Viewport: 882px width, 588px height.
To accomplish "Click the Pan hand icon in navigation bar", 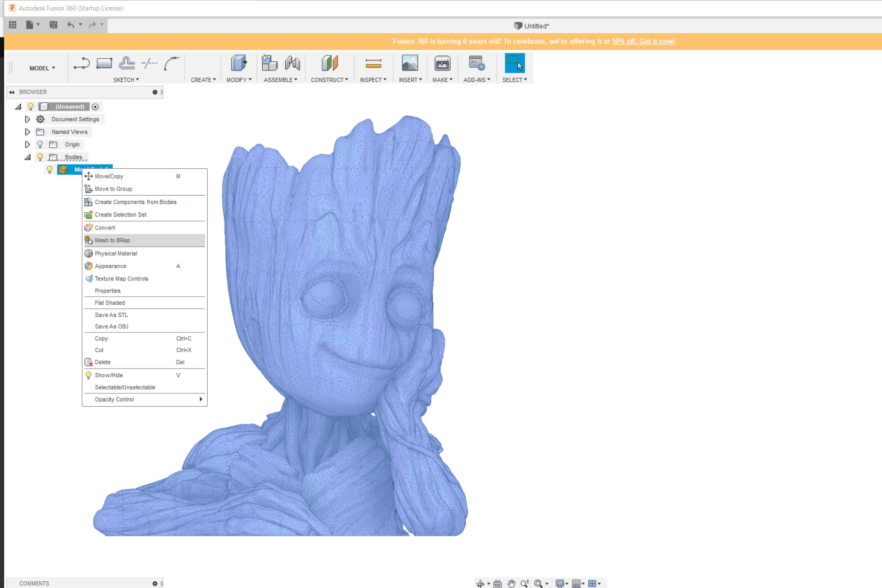I will (511, 583).
